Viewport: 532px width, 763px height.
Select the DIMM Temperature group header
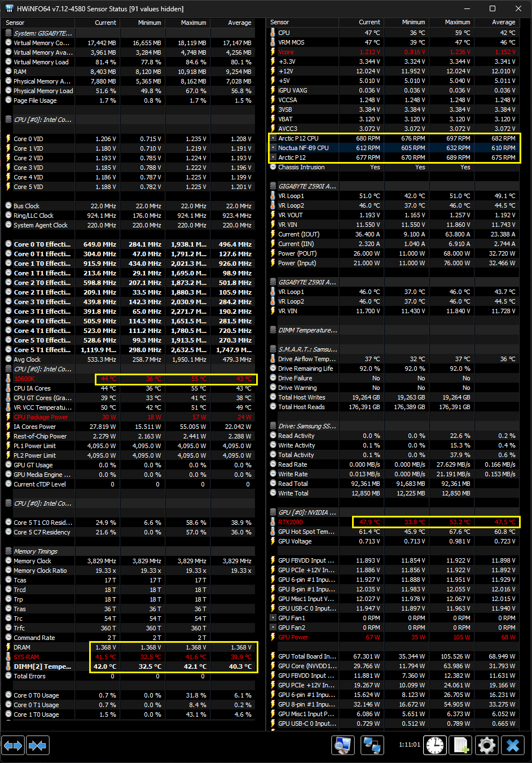(x=393, y=330)
